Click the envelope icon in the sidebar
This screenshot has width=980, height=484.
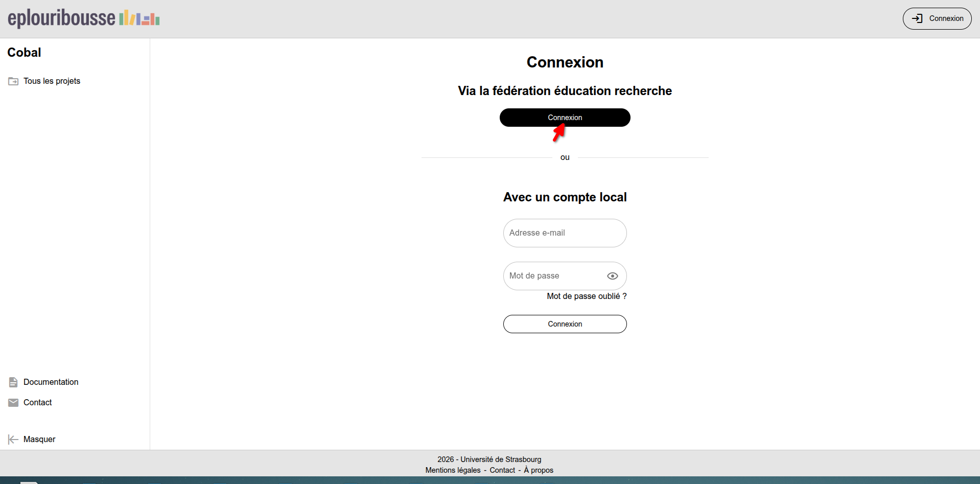point(13,403)
